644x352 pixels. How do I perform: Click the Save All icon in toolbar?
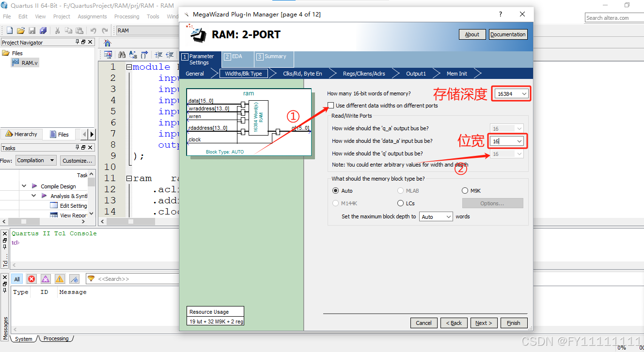coord(43,31)
